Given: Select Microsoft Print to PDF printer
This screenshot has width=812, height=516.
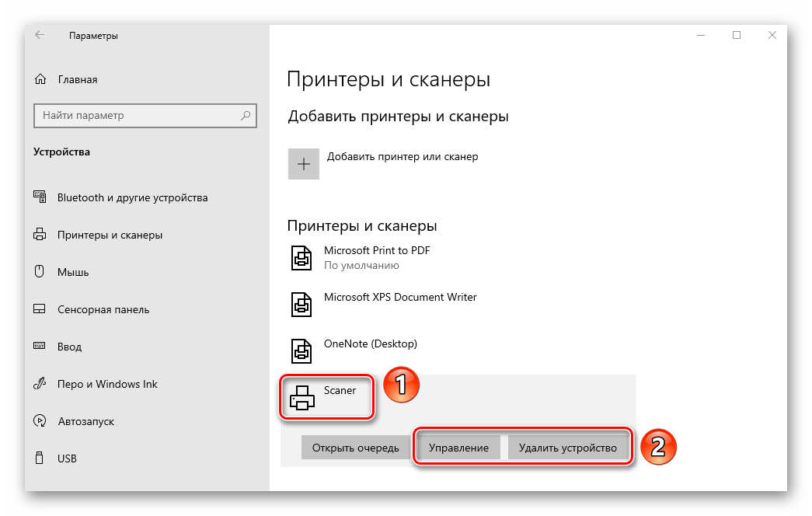Looking at the screenshot, I should [x=376, y=257].
